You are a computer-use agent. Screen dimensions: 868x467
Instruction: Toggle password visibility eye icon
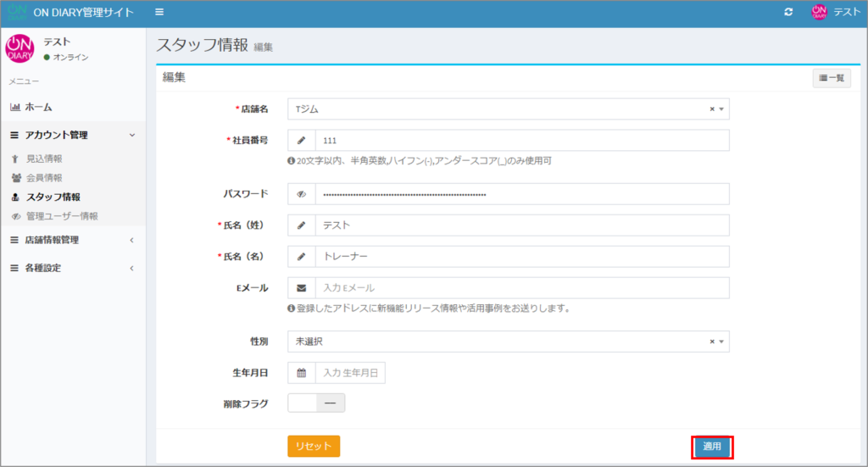(301, 194)
